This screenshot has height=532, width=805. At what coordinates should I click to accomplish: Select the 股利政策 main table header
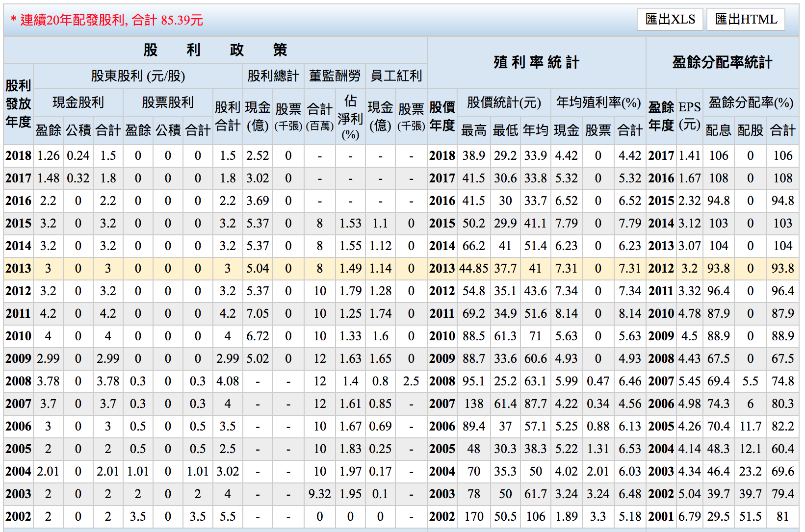click(x=215, y=50)
